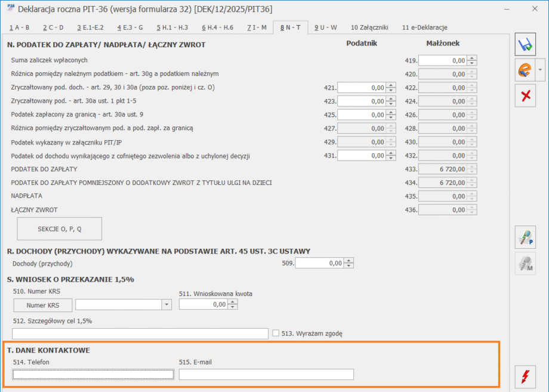Switch to tab 1 A - B
The width and height of the screenshot is (549, 392).
click(x=19, y=27)
